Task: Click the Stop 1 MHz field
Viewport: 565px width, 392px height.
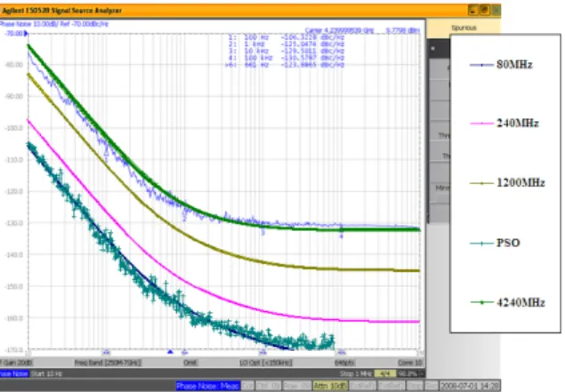Action: (355, 373)
